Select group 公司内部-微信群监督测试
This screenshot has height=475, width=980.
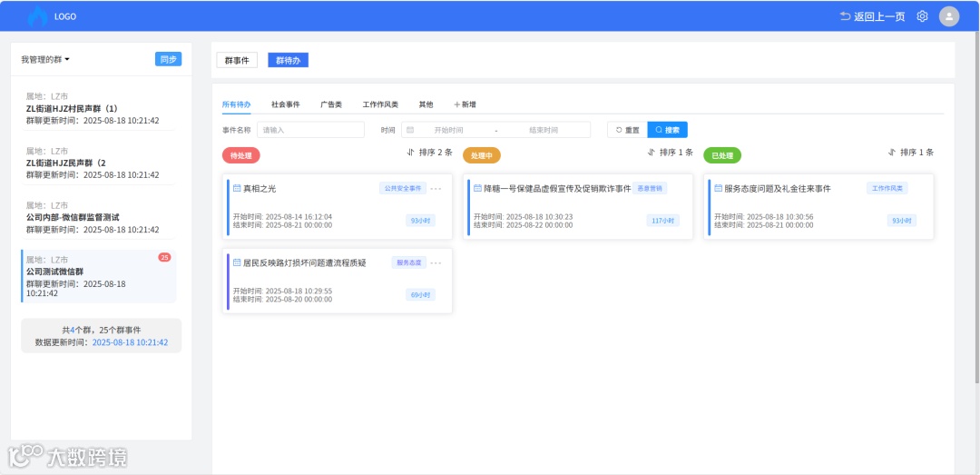coord(100,217)
